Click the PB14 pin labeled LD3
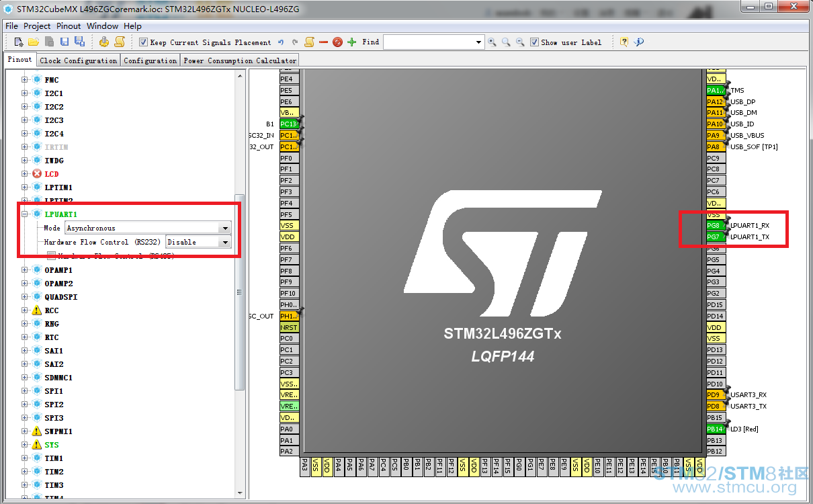The width and height of the screenshot is (813, 504). click(x=716, y=429)
